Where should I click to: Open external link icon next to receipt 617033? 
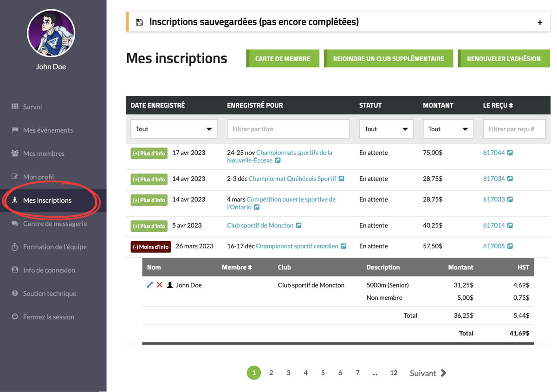510,199
